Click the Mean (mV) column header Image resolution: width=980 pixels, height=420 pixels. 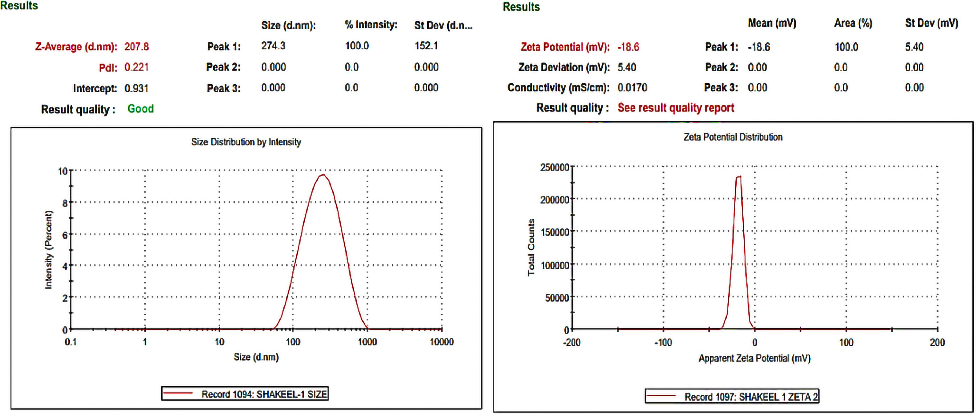click(772, 23)
